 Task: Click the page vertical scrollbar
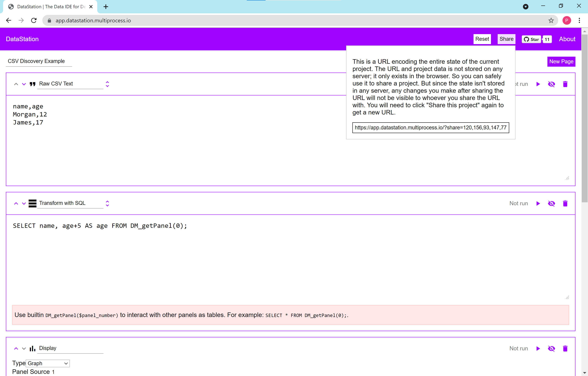584,118
